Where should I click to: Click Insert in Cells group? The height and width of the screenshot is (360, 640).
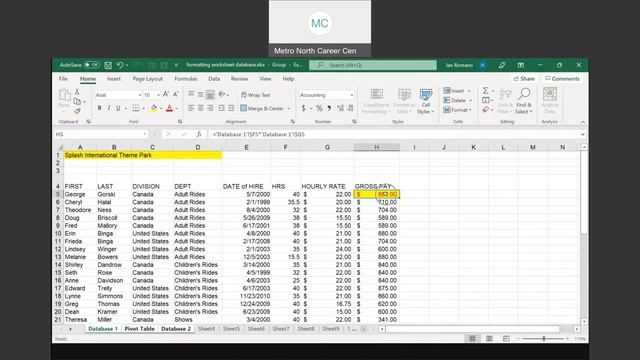coord(457,91)
